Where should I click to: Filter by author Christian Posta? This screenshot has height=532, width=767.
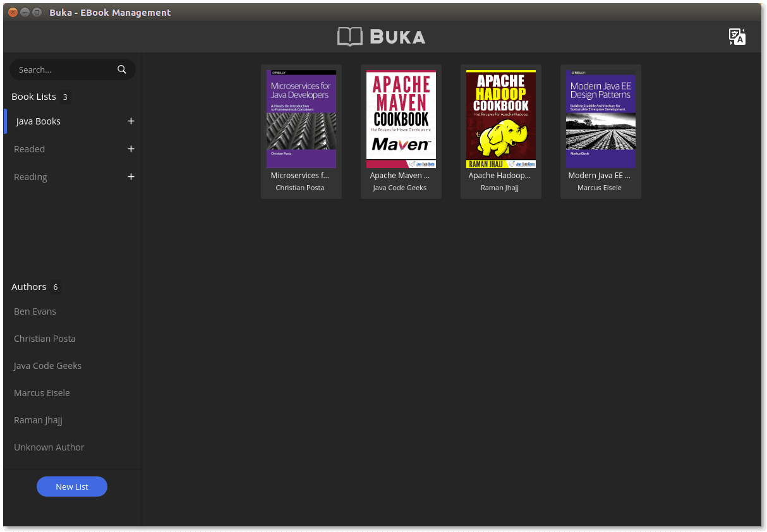pos(45,339)
